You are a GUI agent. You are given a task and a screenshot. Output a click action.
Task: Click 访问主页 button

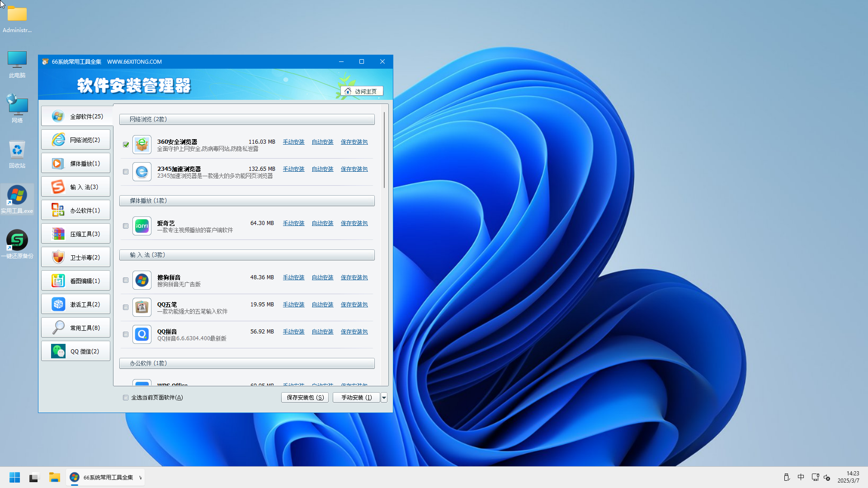[x=362, y=91]
